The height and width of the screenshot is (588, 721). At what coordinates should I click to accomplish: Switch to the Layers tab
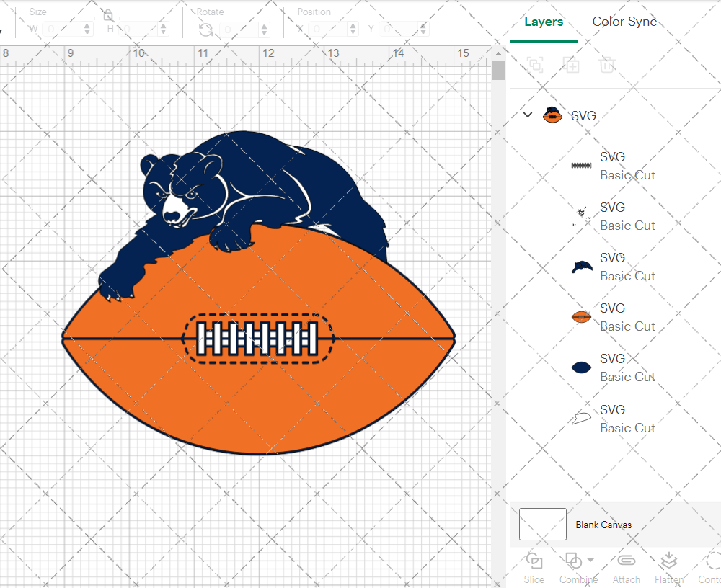tap(544, 22)
